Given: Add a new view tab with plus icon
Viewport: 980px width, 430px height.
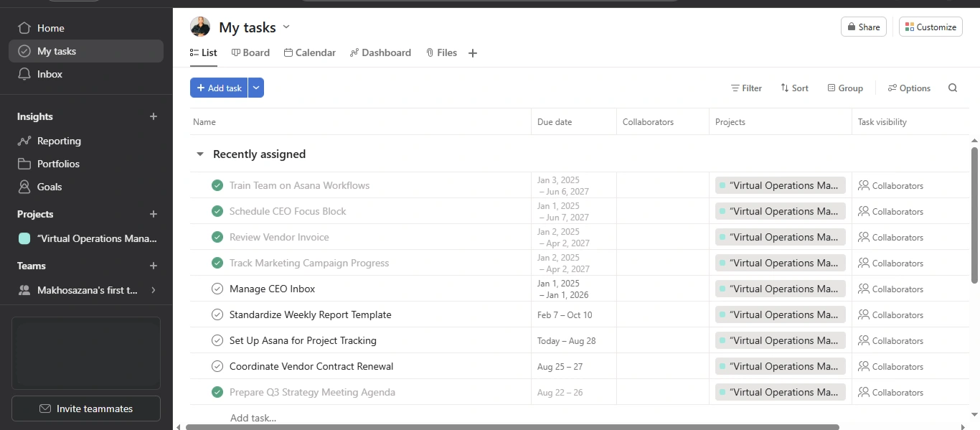Looking at the screenshot, I should [473, 53].
